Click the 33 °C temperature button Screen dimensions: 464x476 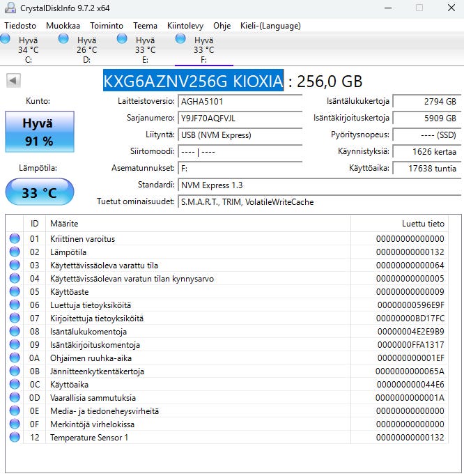pyautogui.click(x=39, y=192)
